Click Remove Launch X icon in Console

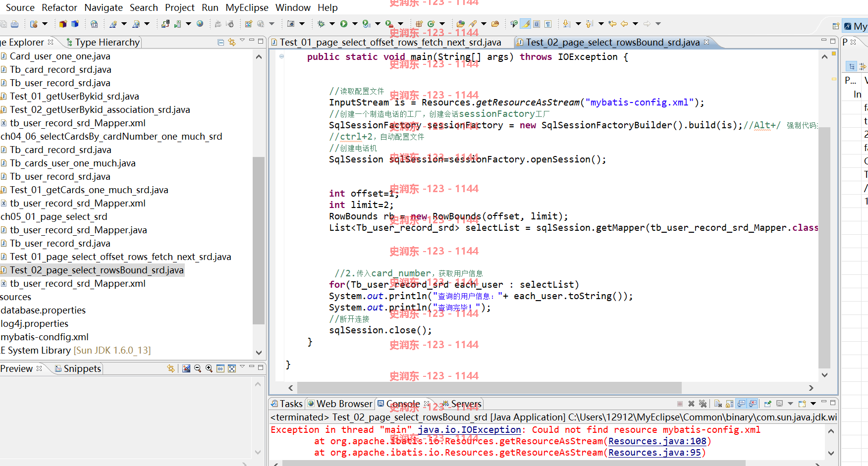[691, 404]
